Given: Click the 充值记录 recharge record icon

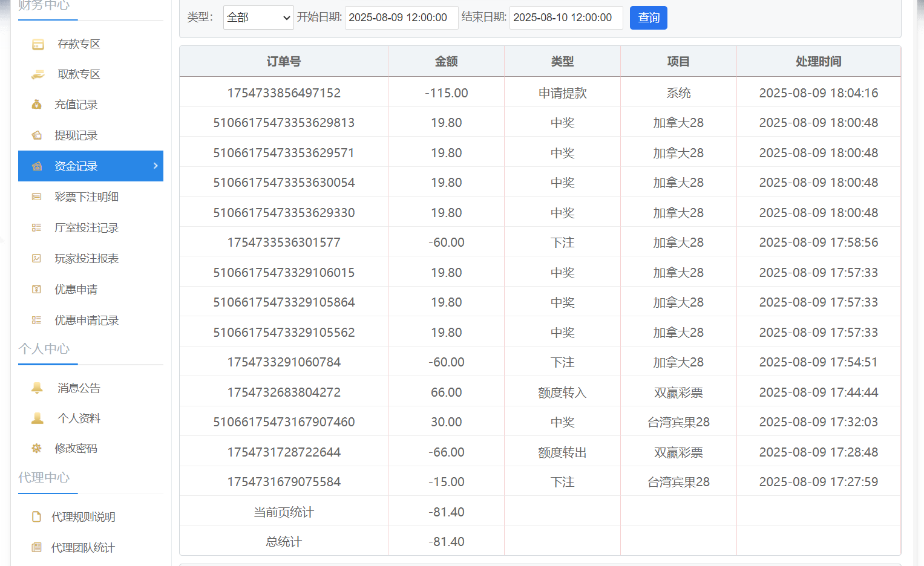Looking at the screenshot, I should (36, 104).
